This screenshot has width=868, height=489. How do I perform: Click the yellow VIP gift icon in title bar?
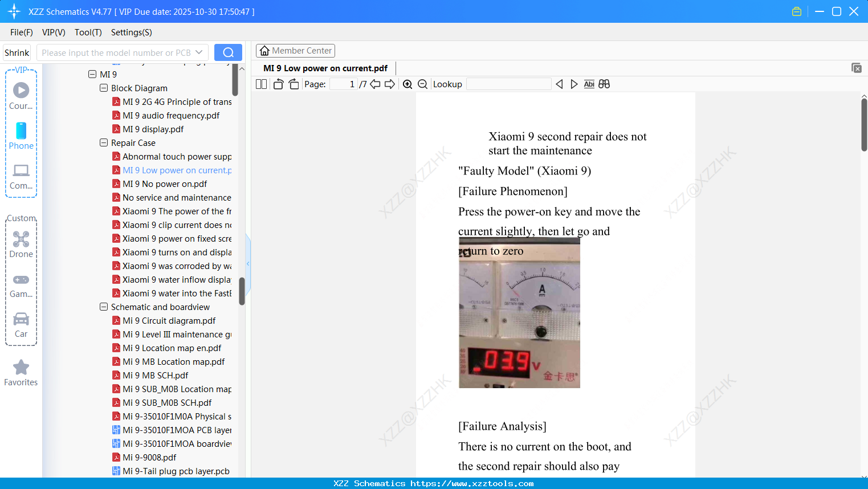click(797, 11)
